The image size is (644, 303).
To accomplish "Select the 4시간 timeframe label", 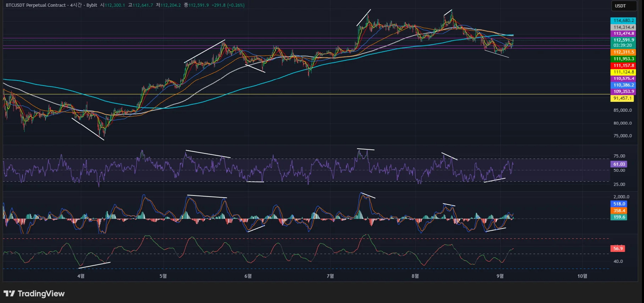I will pyautogui.click(x=76, y=5).
